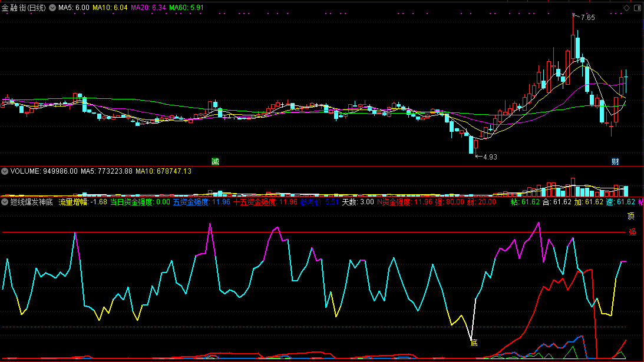Screen dimensions: 644x362
Task: Click the 短线爆发神底 indicator name
Action: [32, 202]
